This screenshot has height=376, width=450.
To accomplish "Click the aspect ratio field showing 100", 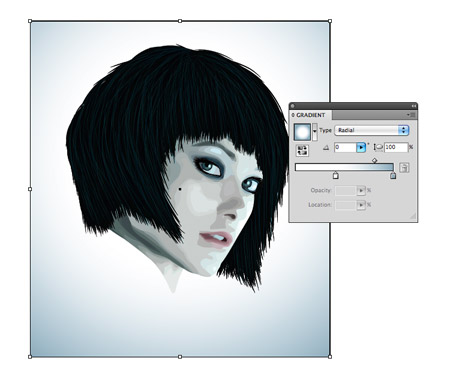I will 396,147.
